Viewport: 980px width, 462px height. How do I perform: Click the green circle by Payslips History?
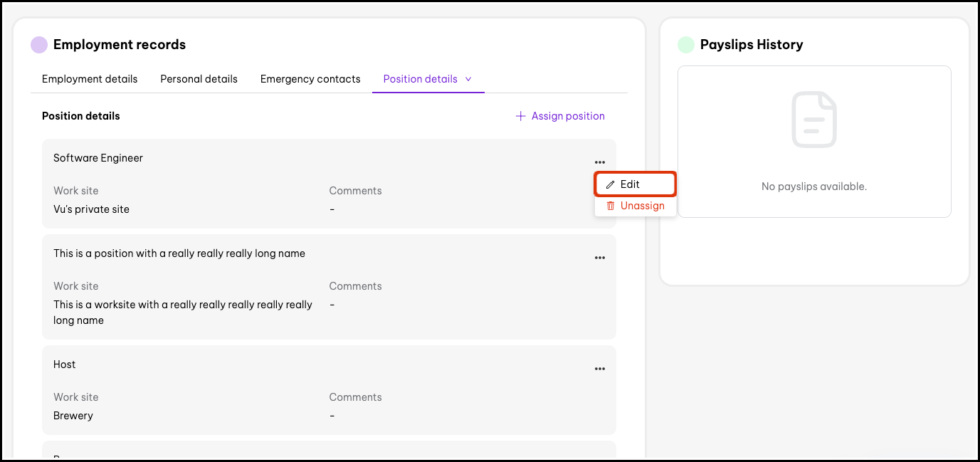(686, 45)
